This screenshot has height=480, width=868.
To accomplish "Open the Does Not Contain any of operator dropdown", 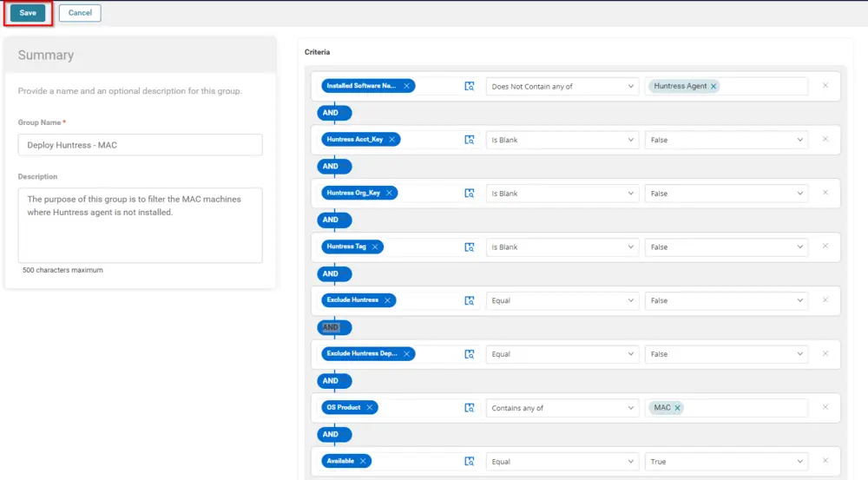I will (562, 87).
